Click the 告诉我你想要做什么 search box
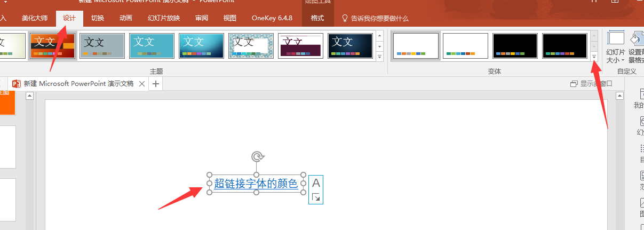The width and height of the screenshot is (644, 230). point(379,18)
